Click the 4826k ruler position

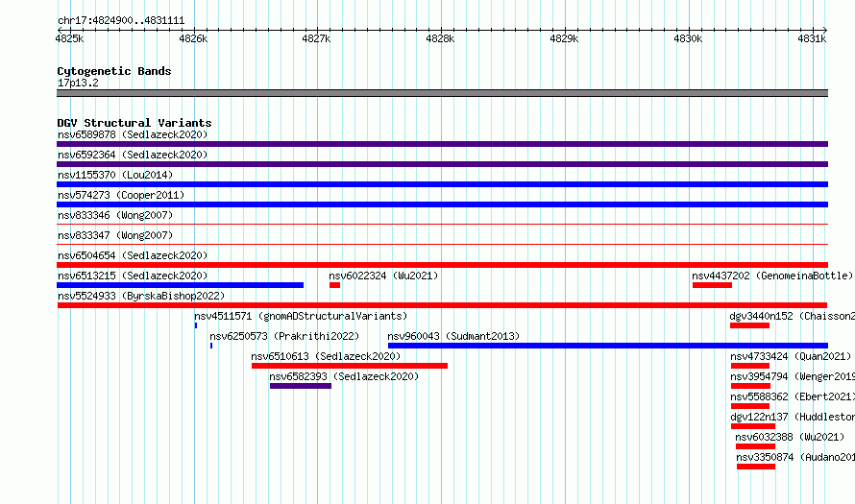[193, 38]
